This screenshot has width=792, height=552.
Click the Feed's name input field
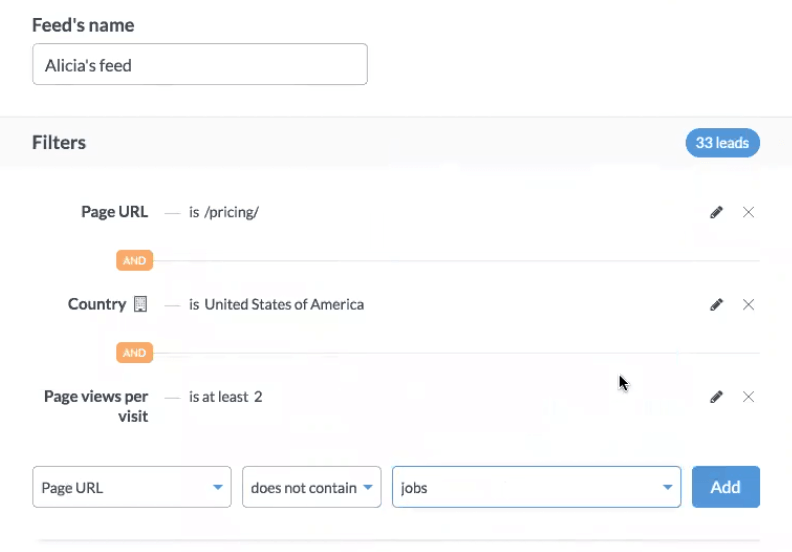click(x=200, y=65)
